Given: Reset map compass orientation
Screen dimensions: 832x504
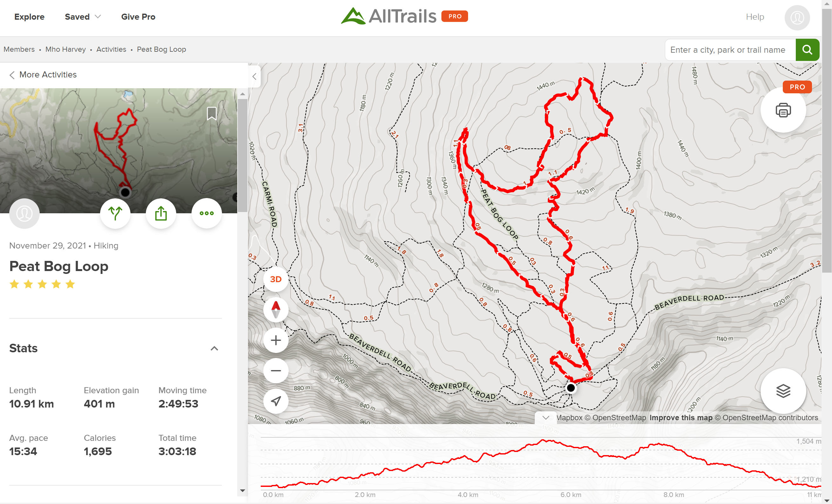Looking at the screenshot, I should point(276,309).
